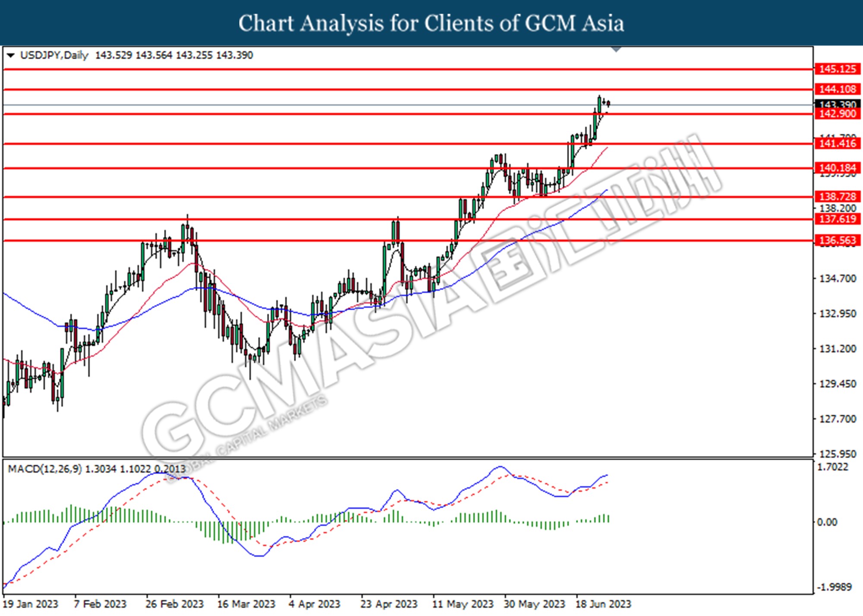Screen dimensions: 863x616
Task: Select the 7 Feb 2023 date label
Action: pyautogui.click(x=100, y=604)
